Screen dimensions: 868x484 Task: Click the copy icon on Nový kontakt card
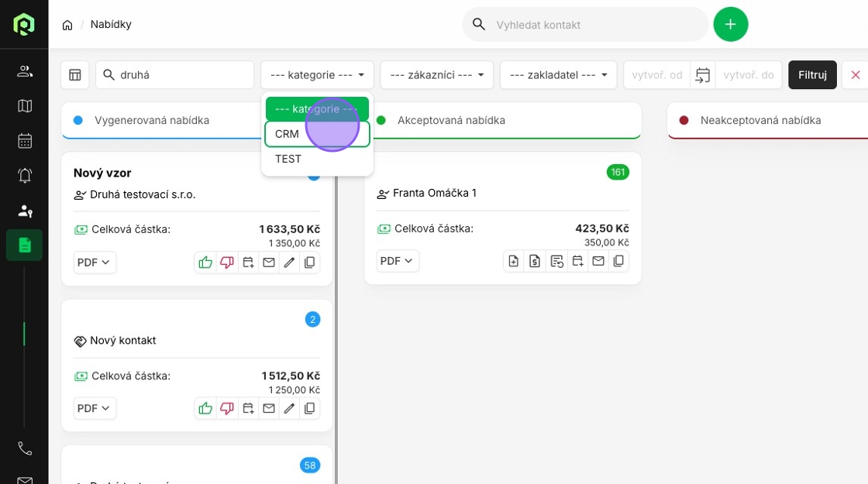pyautogui.click(x=310, y=408)
